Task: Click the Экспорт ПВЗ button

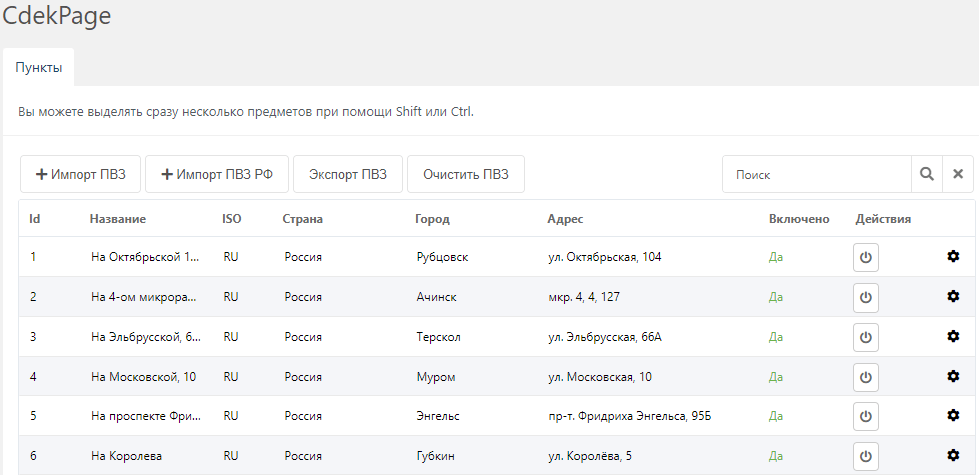Action: point(348,174)
